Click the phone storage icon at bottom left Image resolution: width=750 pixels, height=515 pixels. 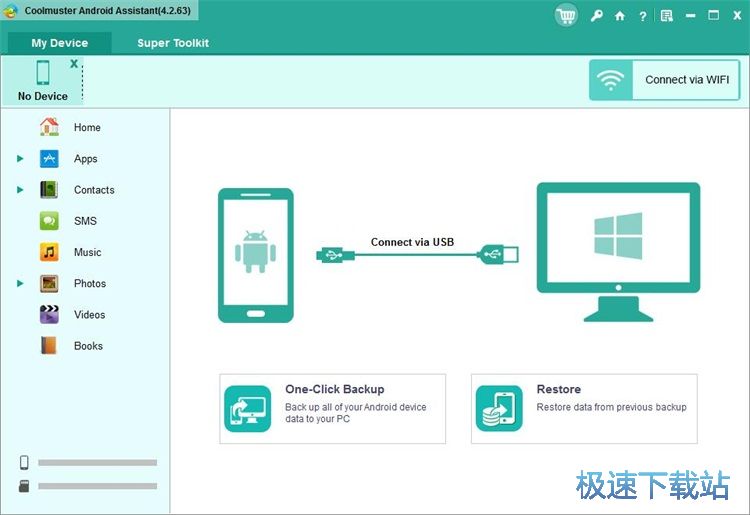pyautogui.click(x=24, y=462)
